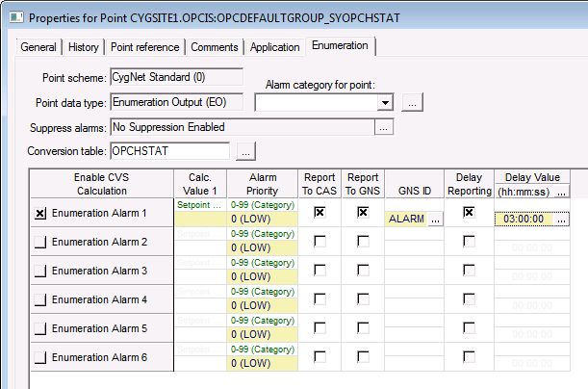Click Alarm Priority 0 (LOW) for Alarm 6
This screenshot has height=389, width=588.
pyautogui.click(x=262, y=364)
